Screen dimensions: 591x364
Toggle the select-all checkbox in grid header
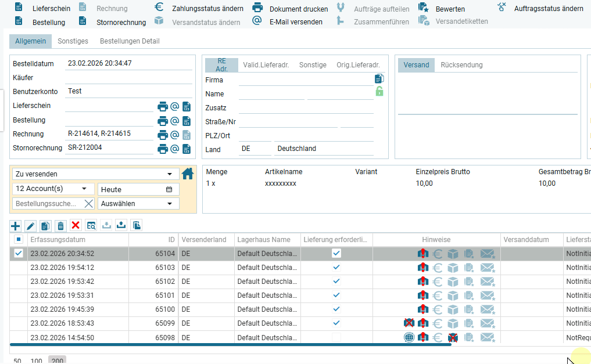(19, 239)
